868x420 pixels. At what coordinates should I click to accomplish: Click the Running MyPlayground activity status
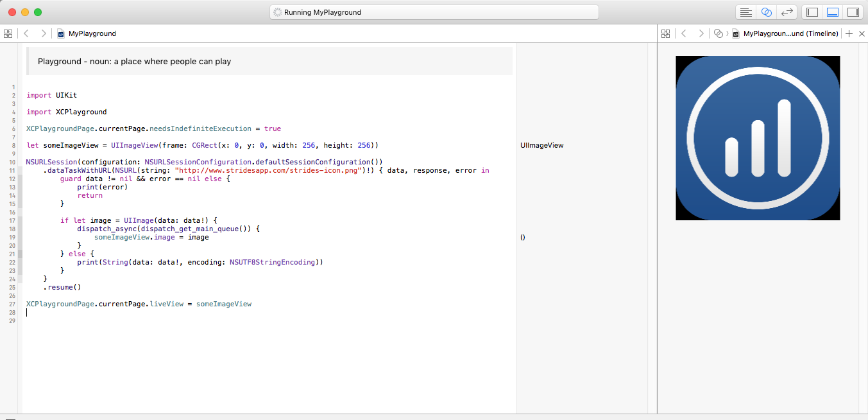(434, 12)
